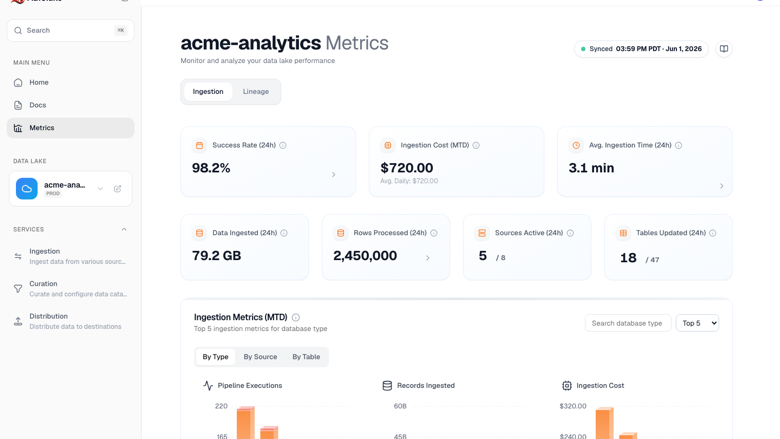Switch to the Lineage tab
The width and height of the screenshot is (780, 439).
tap(256, 91)
